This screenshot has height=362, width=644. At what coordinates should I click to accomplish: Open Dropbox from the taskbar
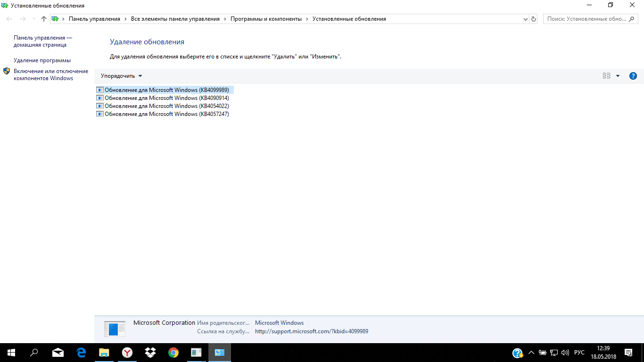point(150,353)
